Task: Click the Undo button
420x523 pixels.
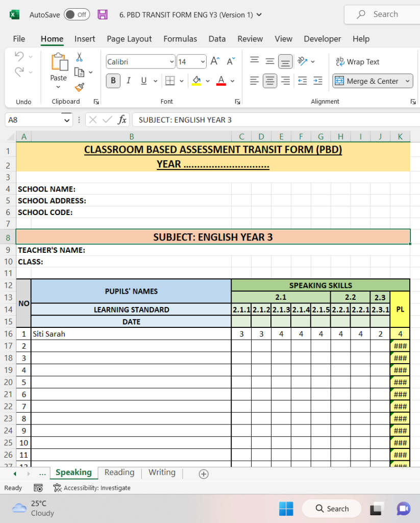Action: 18,57
